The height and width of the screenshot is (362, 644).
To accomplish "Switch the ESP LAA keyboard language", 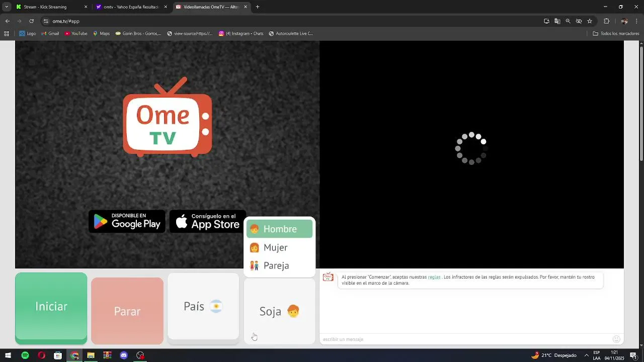I will pos(597,355).
